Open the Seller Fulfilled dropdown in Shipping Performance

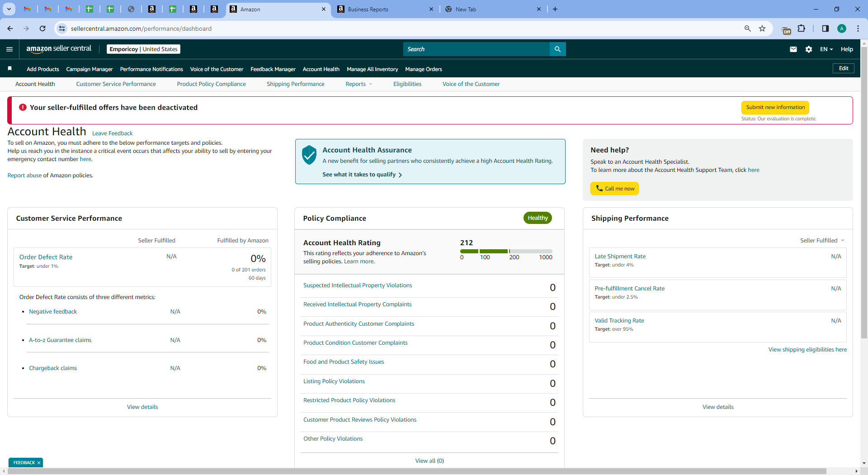click(x=822, y=240)
